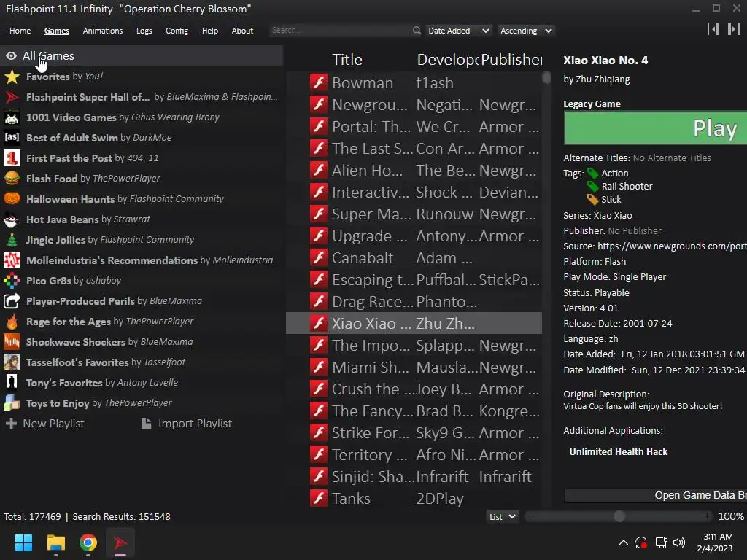Click the Search input field
Viewport: 747px width, 560px height.
click(x=340, y=31)
